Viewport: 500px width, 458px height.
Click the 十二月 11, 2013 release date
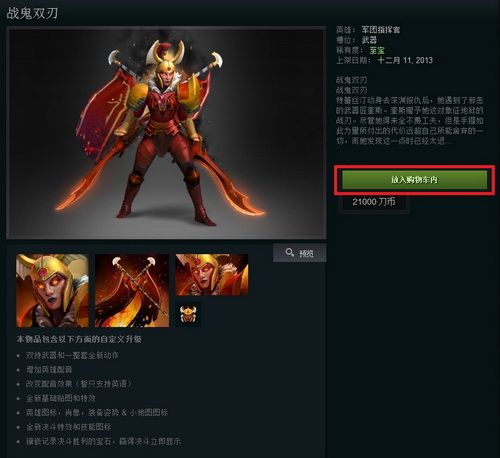(405, 60)
